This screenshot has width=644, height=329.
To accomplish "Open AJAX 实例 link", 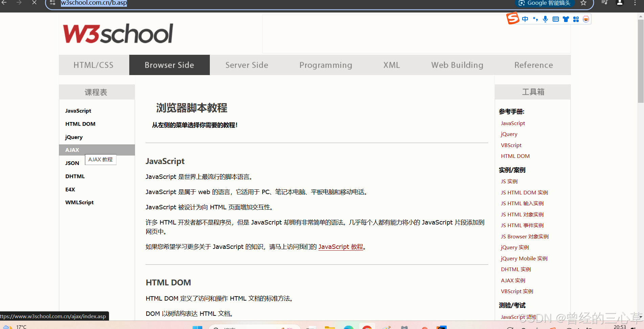I will (x=513, y=281).
